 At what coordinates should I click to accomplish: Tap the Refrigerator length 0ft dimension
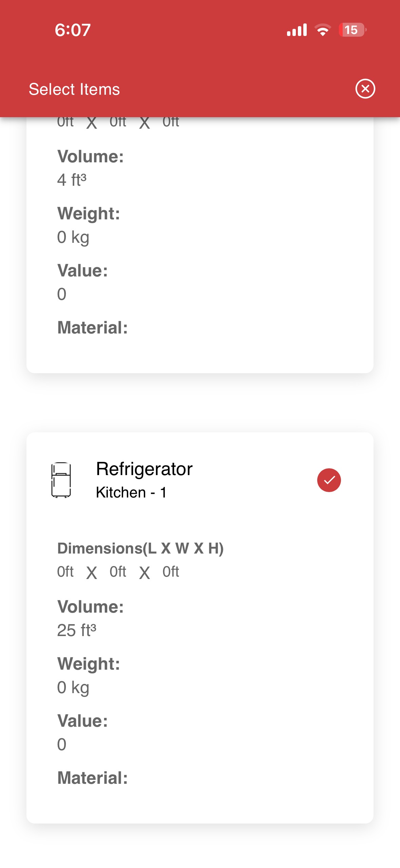click(x=65, y=572)
